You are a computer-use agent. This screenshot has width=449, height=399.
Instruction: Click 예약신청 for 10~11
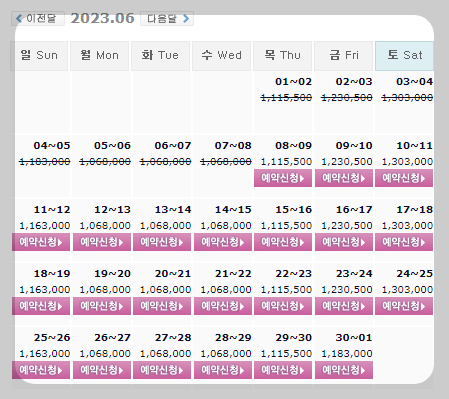tap(404, 178)
